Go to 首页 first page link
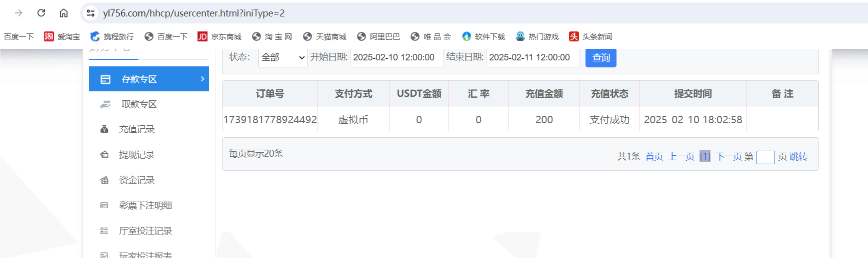The image size is (868, 258). click(x=654, y=157)
